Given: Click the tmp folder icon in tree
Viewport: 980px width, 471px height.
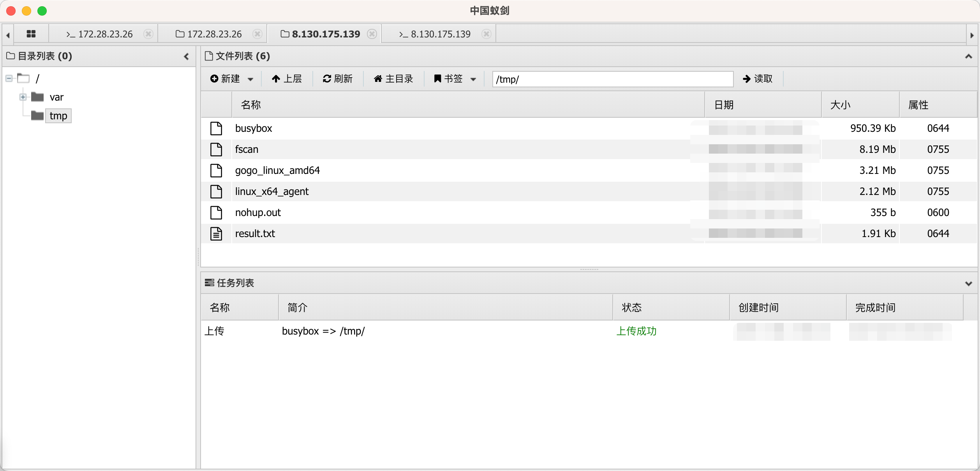Looking at the screenshot, I should click(x=37, y=116).
